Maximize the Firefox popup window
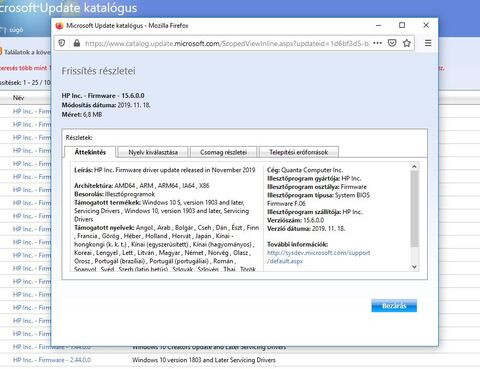The width and height of the screenshot is (480, 369). [402, 25]
